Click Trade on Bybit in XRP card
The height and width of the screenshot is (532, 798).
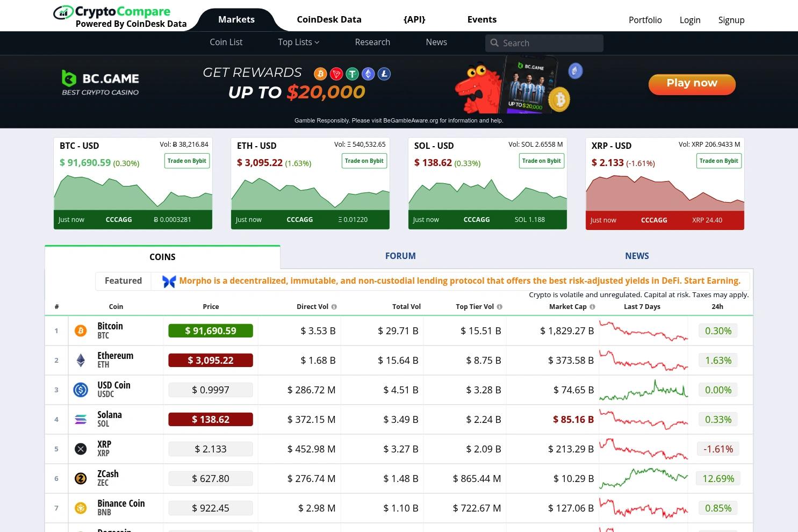pos(719,161)
